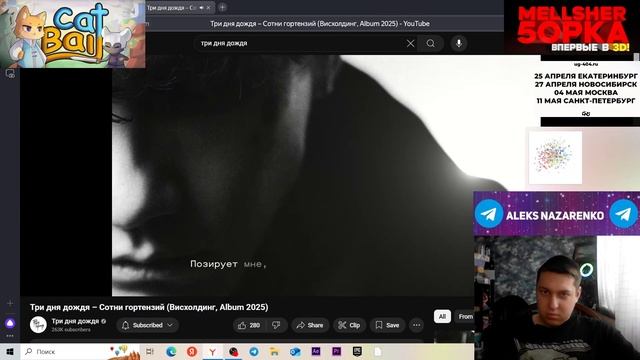Like the video showing 280 likes
Screen dimensions: 640x360
249,325
